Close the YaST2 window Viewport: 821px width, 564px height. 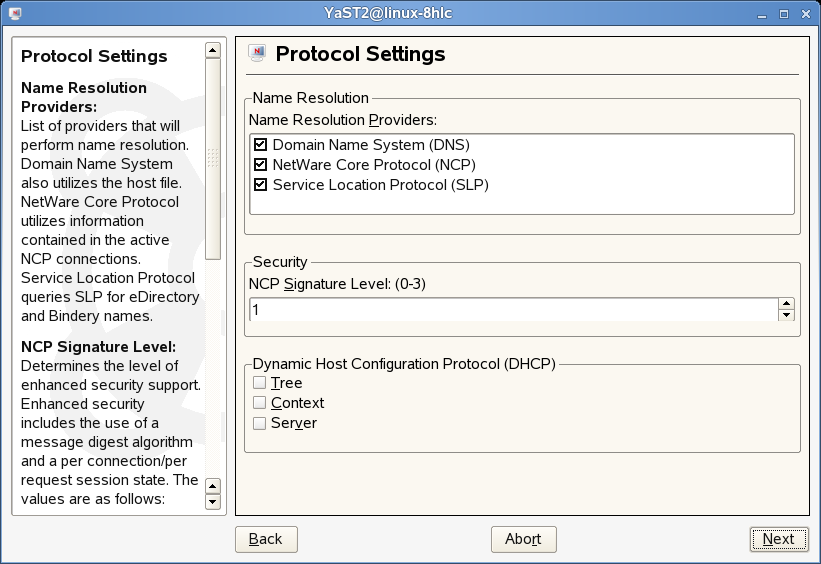pyautogui.click(x=805, y=14)
